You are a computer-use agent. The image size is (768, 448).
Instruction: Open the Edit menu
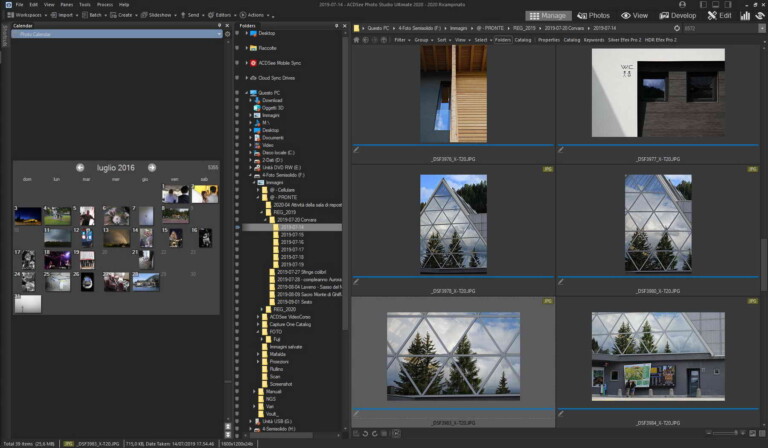point(33,4)
